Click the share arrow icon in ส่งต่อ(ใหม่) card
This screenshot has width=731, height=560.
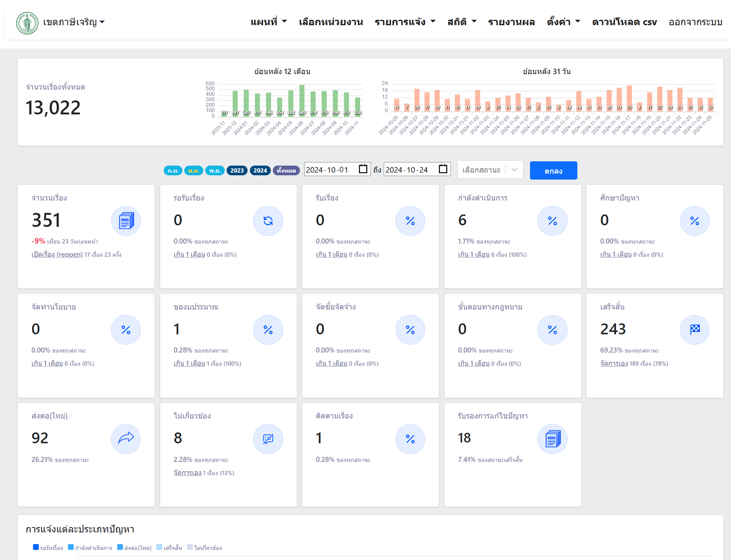click(126, 439)
